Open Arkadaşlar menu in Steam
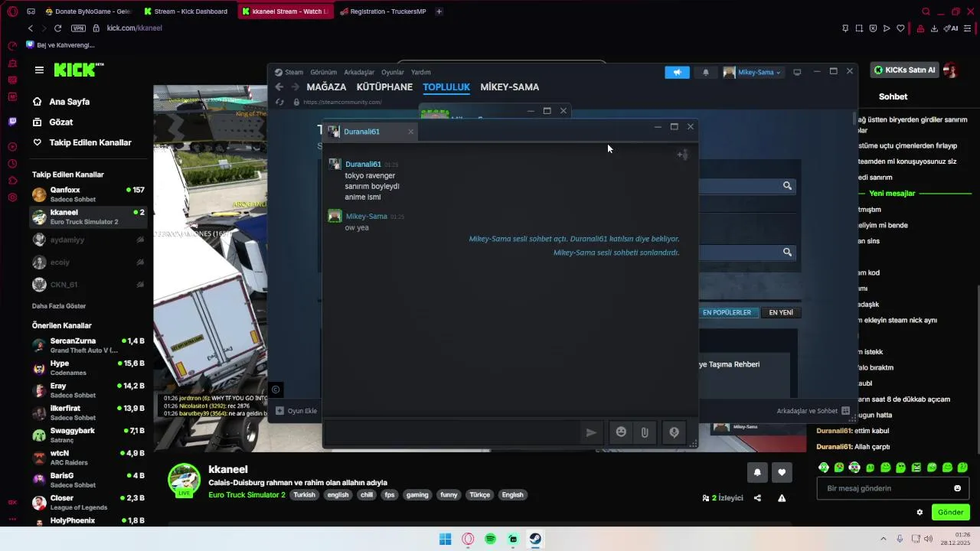980x551 pixels. tap(359, 73)
